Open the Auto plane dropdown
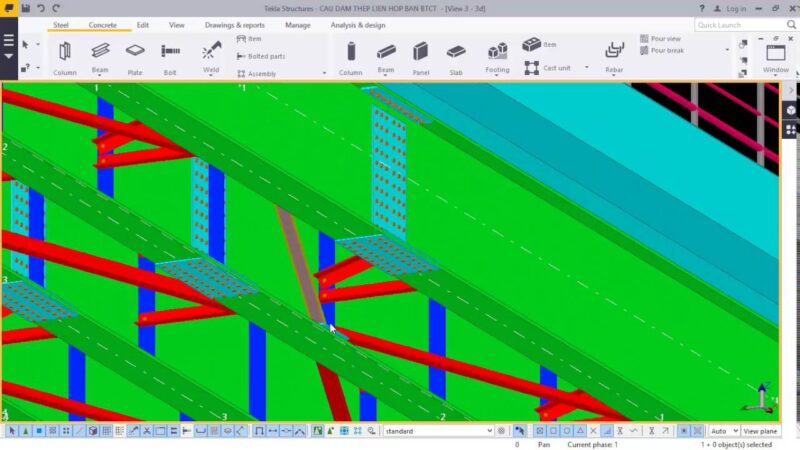Viewport: 800px width, 450px height. click(x=724, y=431)
